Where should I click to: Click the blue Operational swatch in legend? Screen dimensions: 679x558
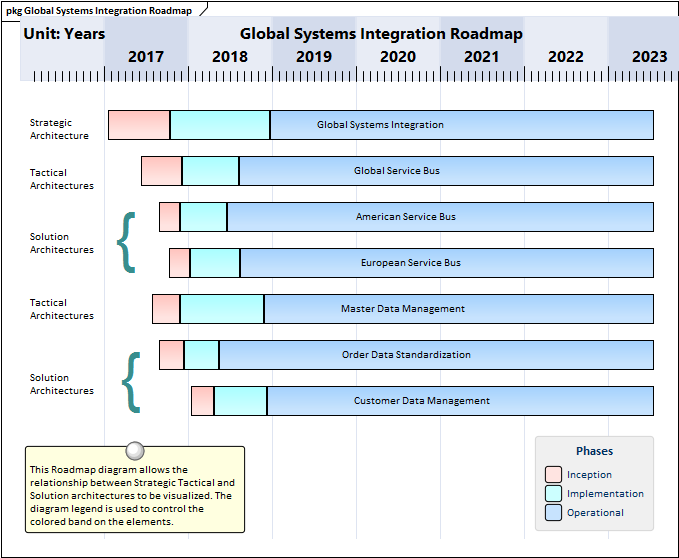553,513
